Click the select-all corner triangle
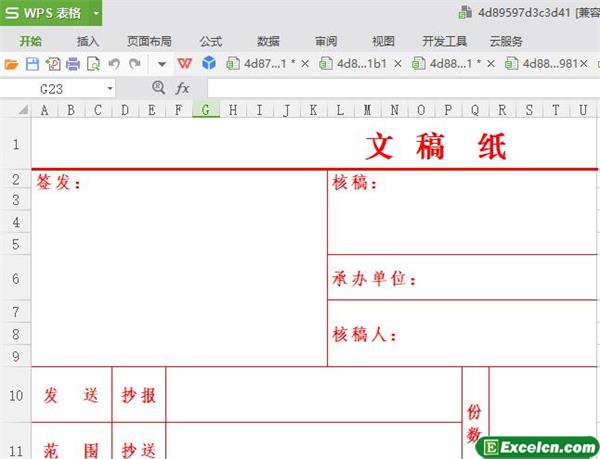Viewport: 600px width, 459px height. tap(23, 110)
